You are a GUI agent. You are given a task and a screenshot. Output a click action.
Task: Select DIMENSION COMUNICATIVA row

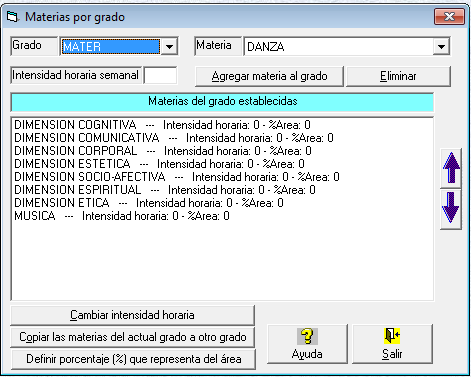[222, 138]
